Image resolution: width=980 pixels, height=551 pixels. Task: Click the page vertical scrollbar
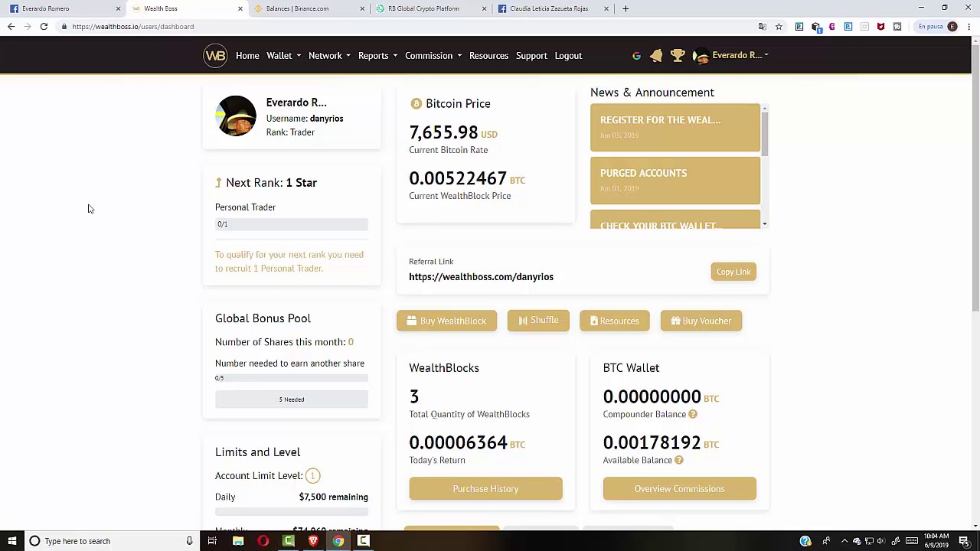(975, 176)
